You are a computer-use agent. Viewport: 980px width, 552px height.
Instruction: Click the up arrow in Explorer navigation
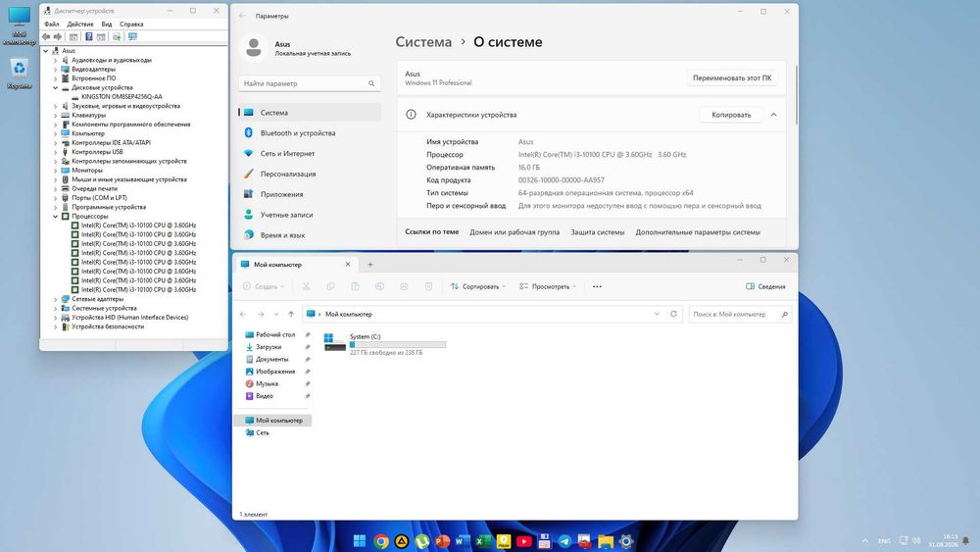[291, 314]
